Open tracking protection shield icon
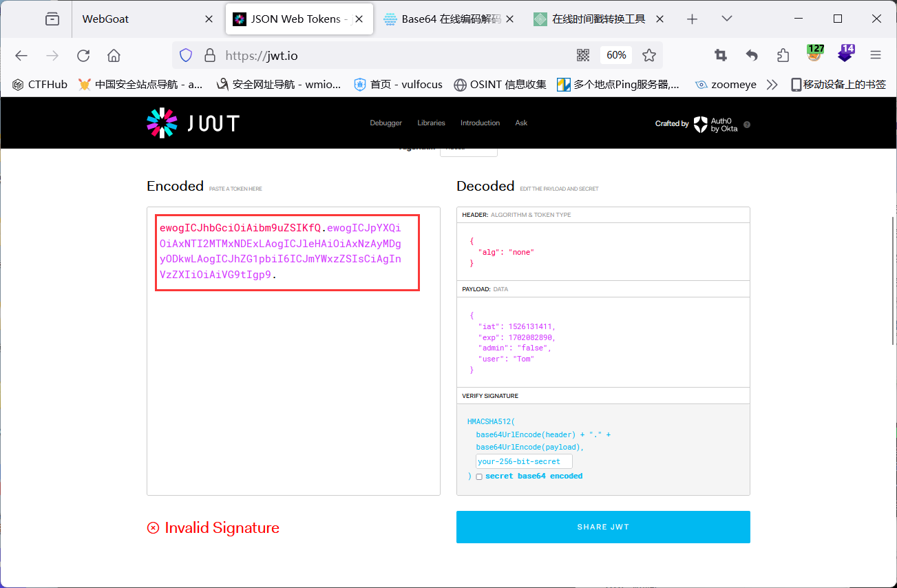The image size is (897, 588). [186, 56]
